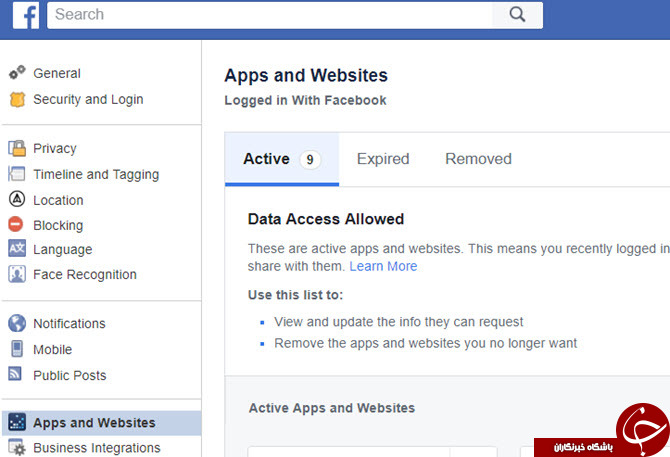The height and width of the screenshot is (457, 670).
Task: Click the Face Recognition icon
Action: 17,274
